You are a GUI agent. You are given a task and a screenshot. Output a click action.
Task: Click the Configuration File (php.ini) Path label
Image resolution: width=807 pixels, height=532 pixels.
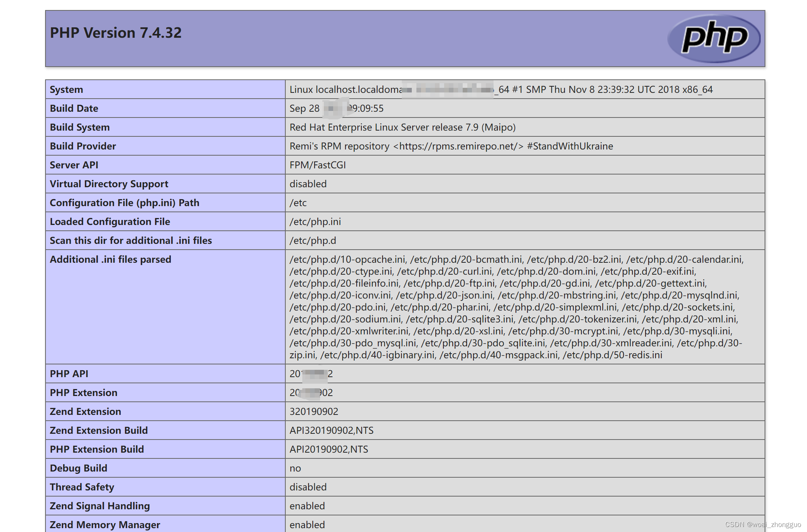pyautogui.click(x=124, y=203)
